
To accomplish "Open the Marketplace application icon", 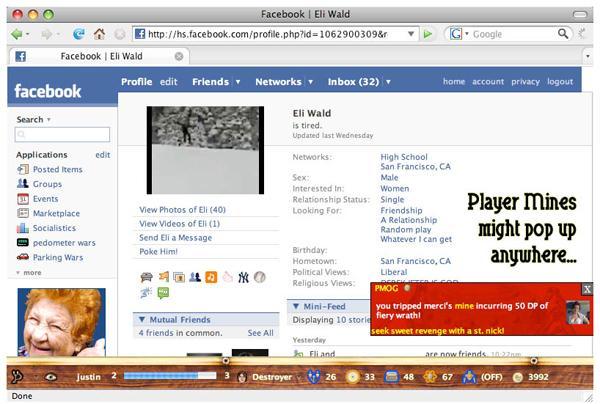I will click(23, 213).
